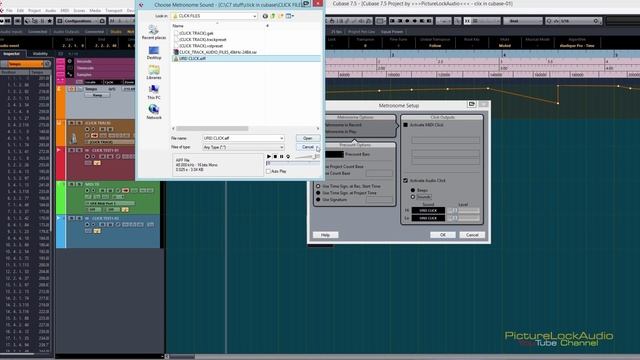Switch to the Inspector tab
The width and height of the screenshot is (640, 360).
click(x=11, y=53)
